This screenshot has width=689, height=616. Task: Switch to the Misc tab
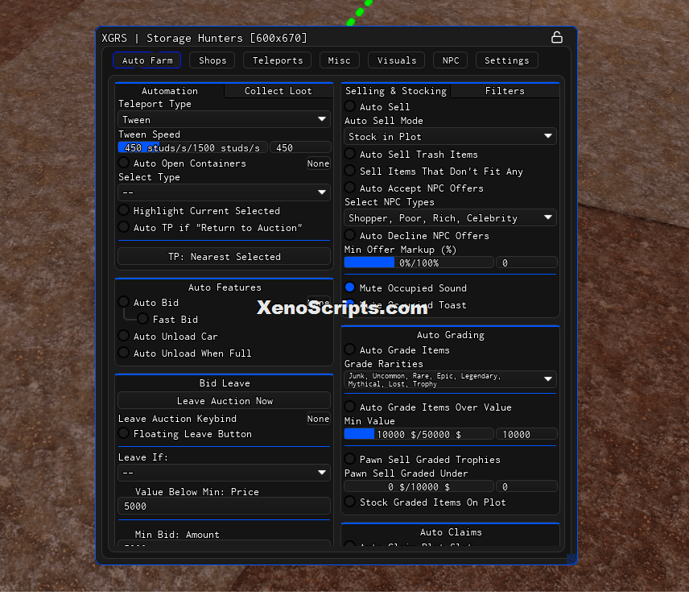(339, 60)
